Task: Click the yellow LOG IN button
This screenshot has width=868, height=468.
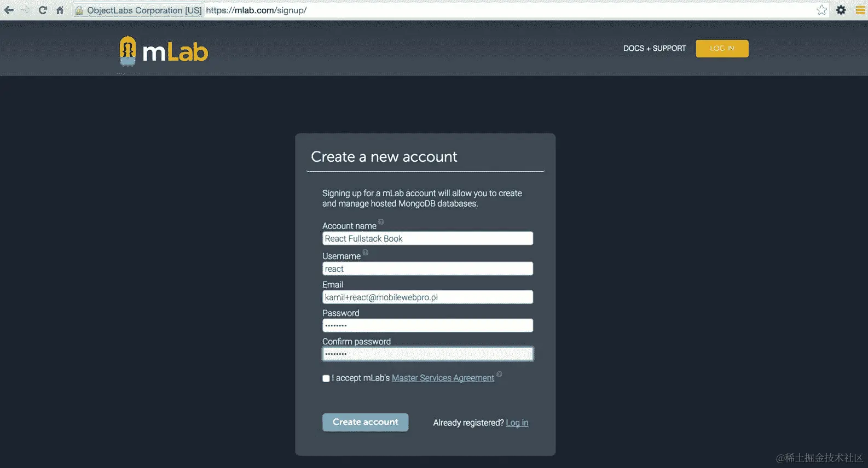Action: 722,48
